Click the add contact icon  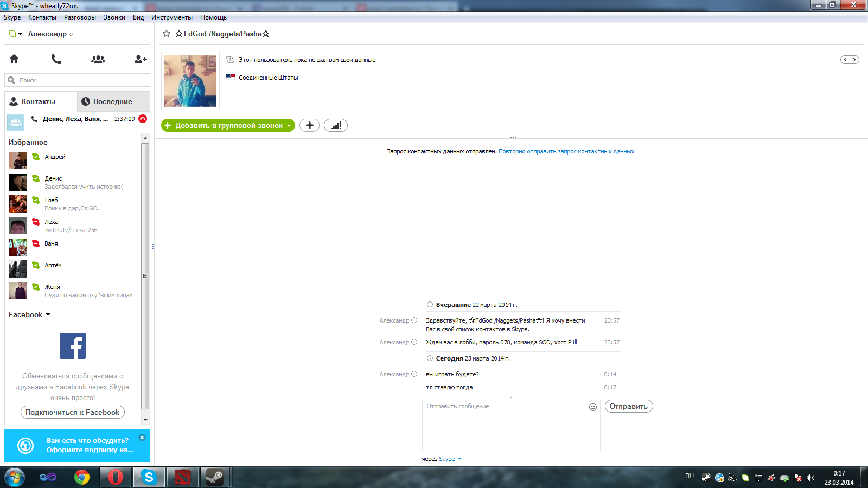(x=141, y=59)
